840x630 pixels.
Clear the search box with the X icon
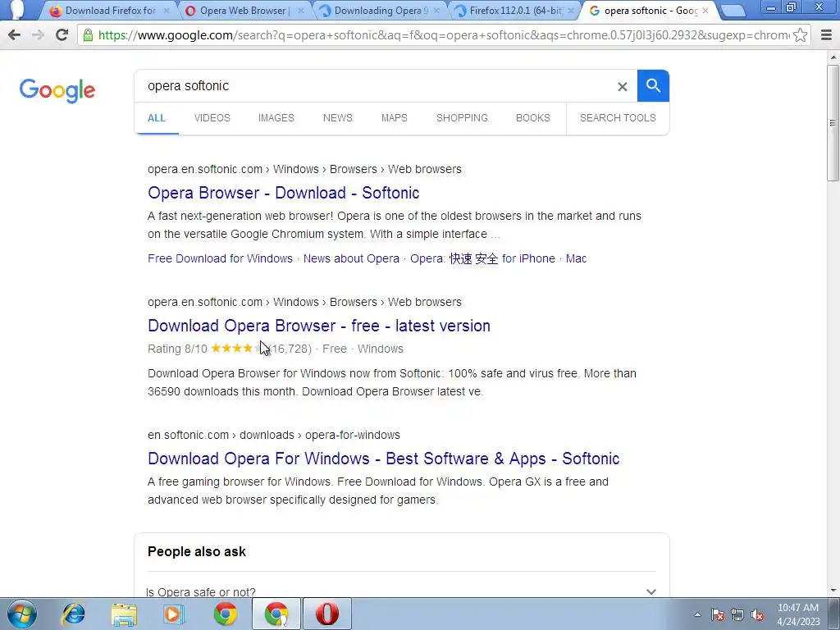pos(622,86)
